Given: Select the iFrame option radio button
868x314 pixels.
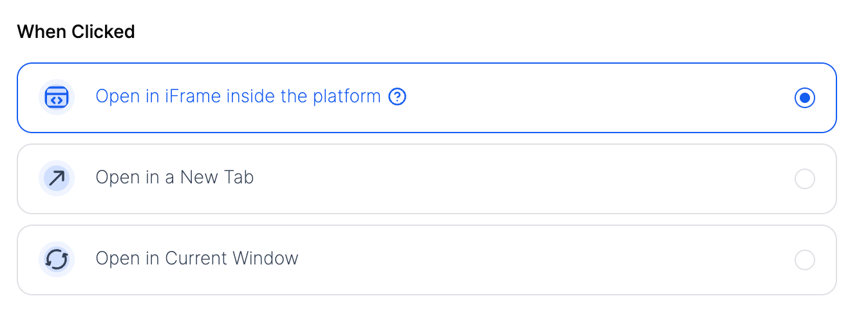Looking at the screenshot, I should [804, 98].
